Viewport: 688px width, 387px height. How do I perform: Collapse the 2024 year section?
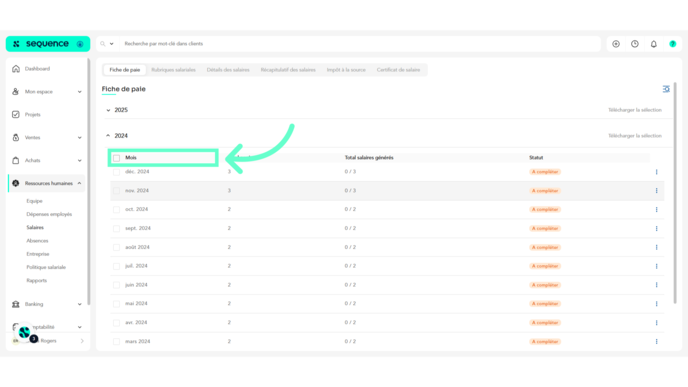coord(108,136)
